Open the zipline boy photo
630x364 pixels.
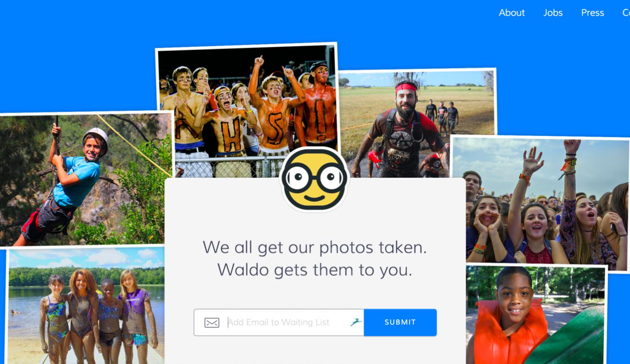click(85, 180)
